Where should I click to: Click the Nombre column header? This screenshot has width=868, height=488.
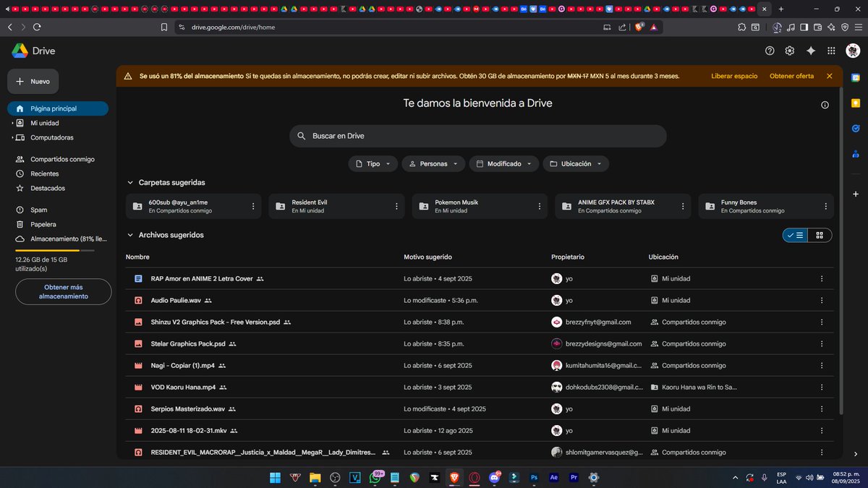pos(137,257)
